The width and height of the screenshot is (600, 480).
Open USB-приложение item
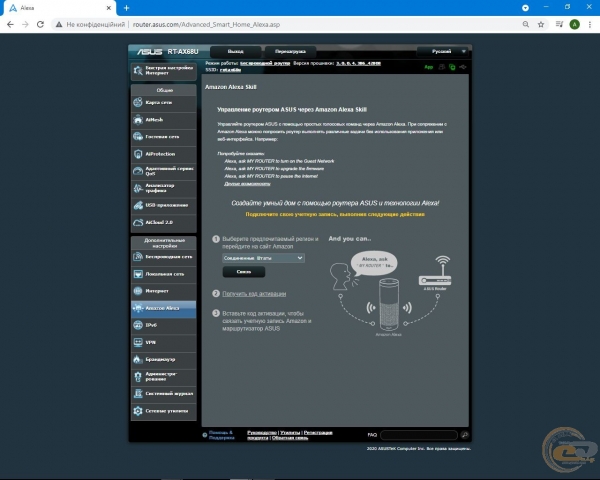pyautogui.click(x=164, y=205)
